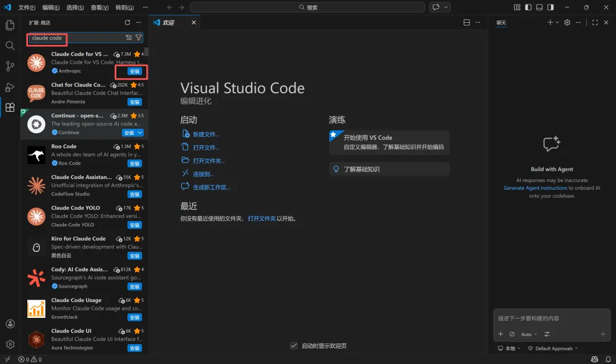
Task: Open the 转到 menu
Action: click(124, 7)
